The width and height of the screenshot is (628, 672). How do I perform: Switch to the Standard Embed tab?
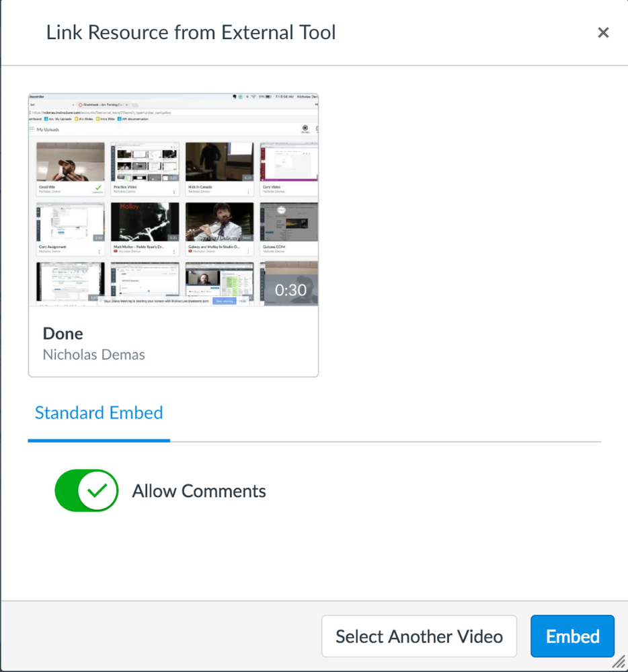[99, 413]
